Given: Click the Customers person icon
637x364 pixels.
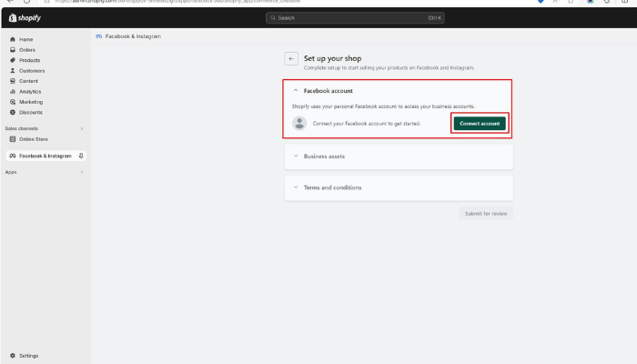Looking at the screenshot, I should 13,71.
